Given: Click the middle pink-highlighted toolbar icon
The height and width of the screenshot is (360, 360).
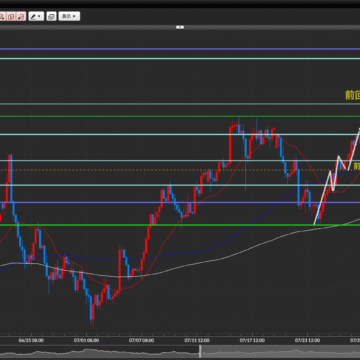Looking at the screenshot, I should click(x=12, y=16).
